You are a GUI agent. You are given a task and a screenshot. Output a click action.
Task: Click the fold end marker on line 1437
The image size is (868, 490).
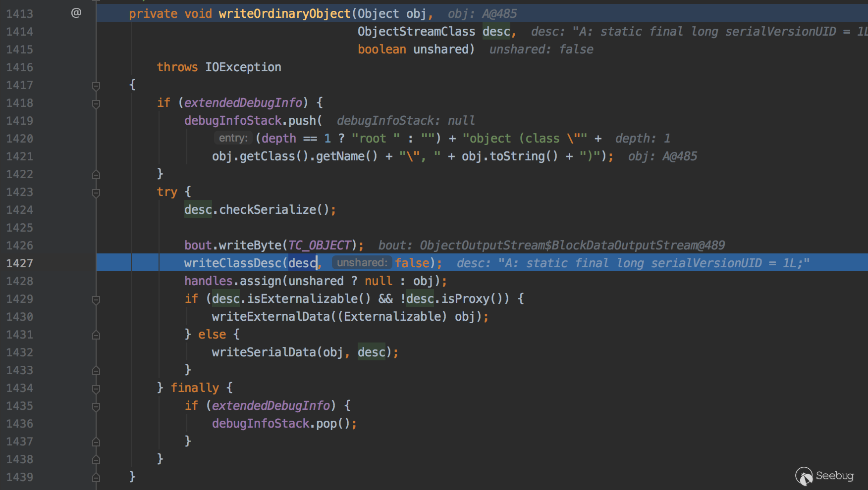tap(96, 441)
